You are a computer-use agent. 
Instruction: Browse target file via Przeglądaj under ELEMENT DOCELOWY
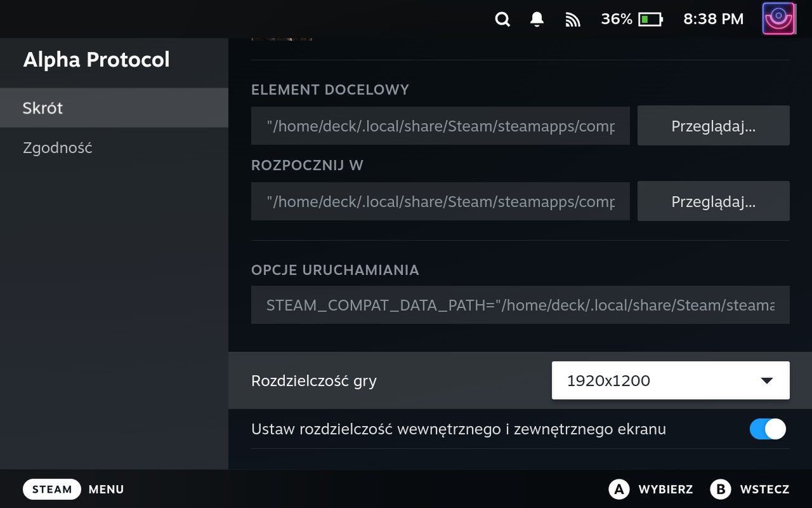[713, 126]
